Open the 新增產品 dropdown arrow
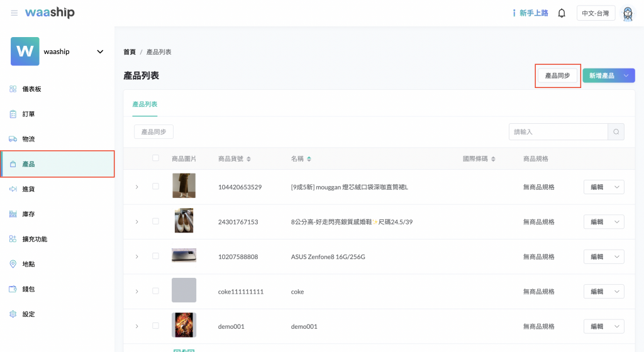The height and width of the screenshot is (352, 644). point(626,75)
